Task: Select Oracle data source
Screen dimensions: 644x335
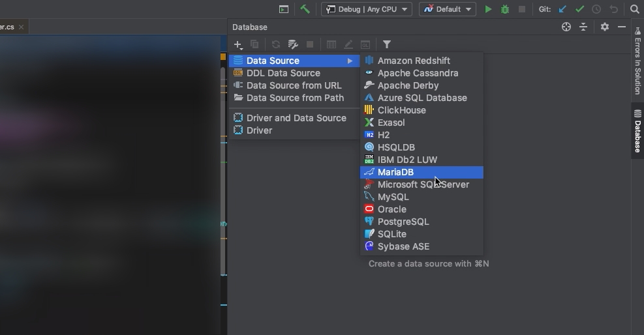Action: 422,209
